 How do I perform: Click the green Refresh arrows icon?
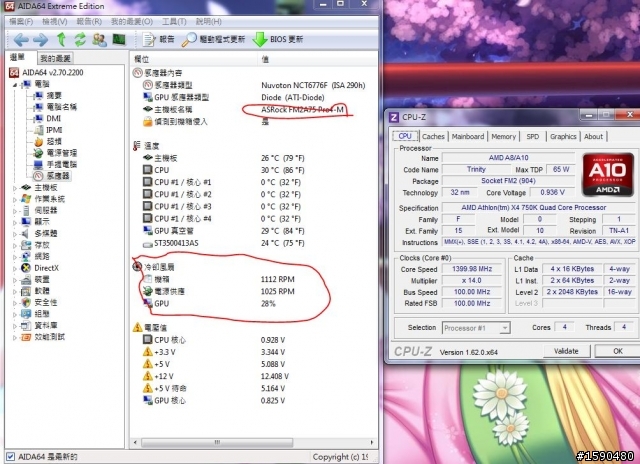pos(80,39)
